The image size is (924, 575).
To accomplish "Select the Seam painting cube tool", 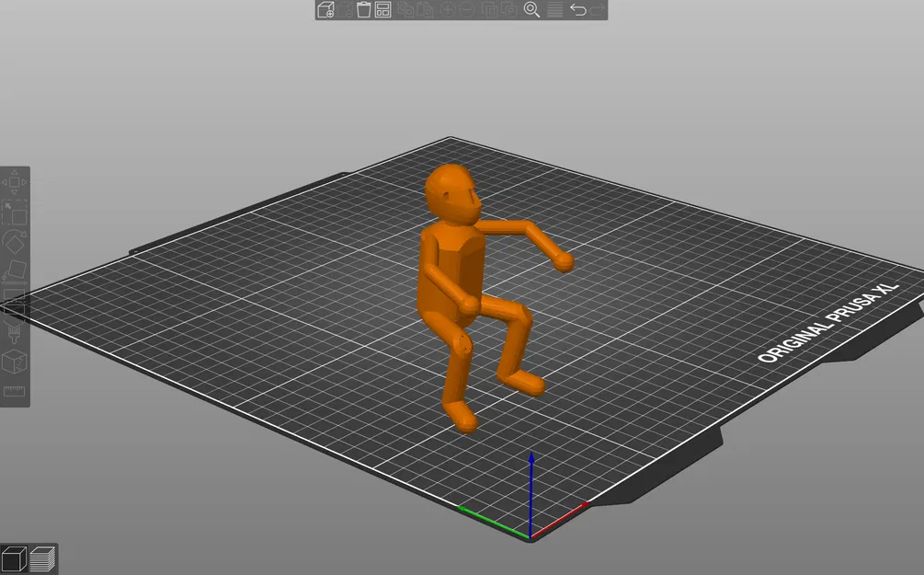I will click(15, 362).
